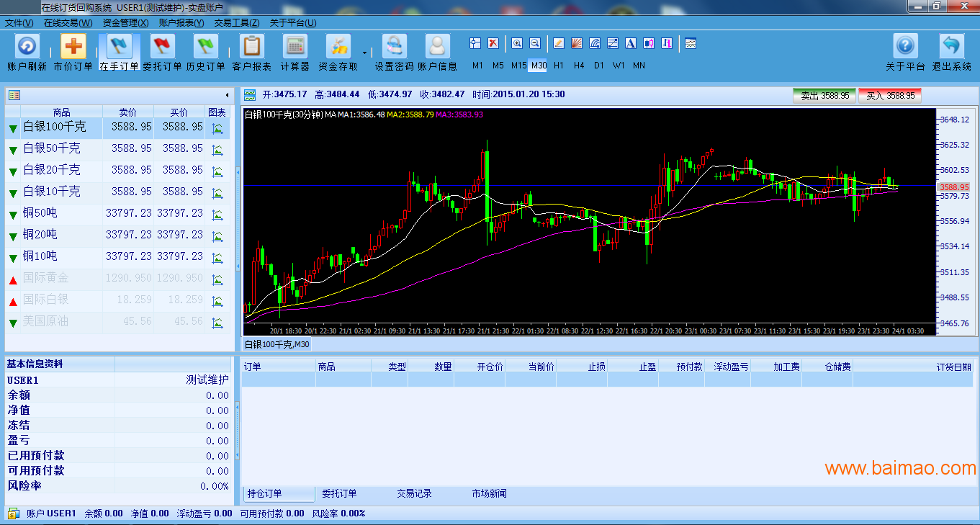The height and width of the screenshot is (525, 980).
Task: Zoom in on the chart
Action: click(x=517, y=43)
